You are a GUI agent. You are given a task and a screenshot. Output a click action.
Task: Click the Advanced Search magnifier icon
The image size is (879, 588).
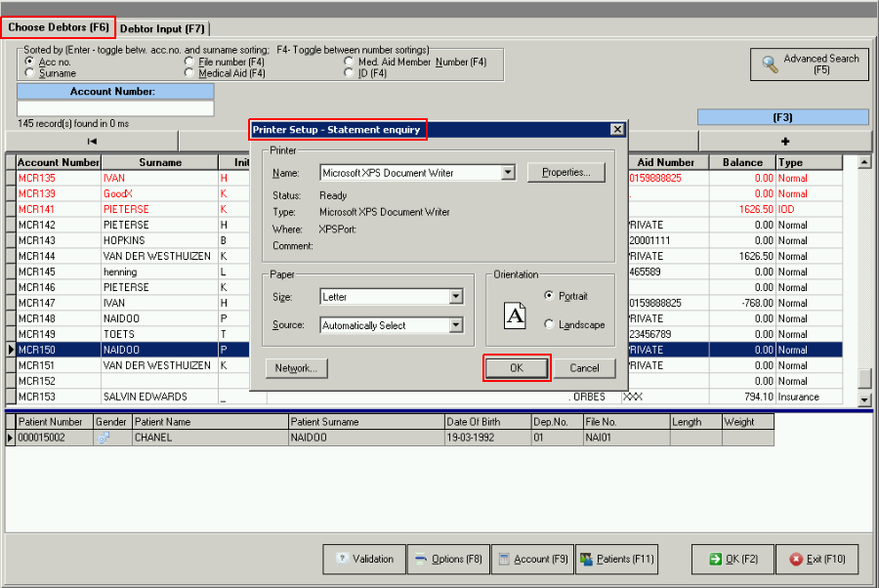point(771,64)
